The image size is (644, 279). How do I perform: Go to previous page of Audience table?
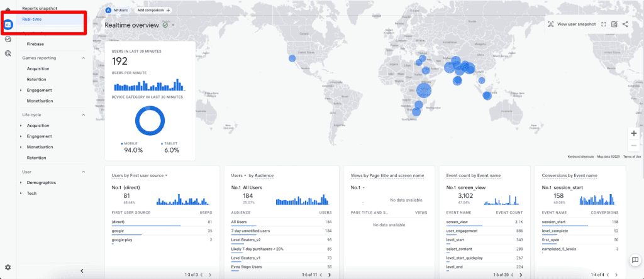coord(320,275)
